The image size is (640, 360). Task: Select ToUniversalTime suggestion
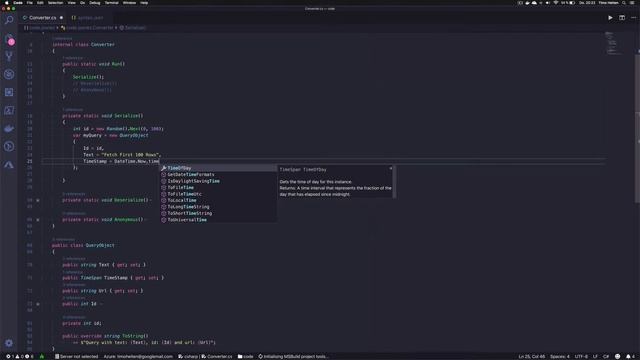[x=218, y=220]
